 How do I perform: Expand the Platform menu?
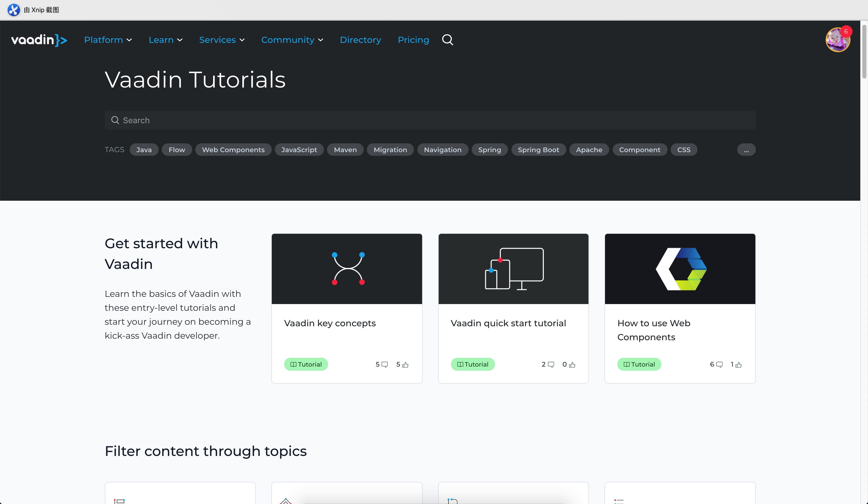click(x=108, y=40)
